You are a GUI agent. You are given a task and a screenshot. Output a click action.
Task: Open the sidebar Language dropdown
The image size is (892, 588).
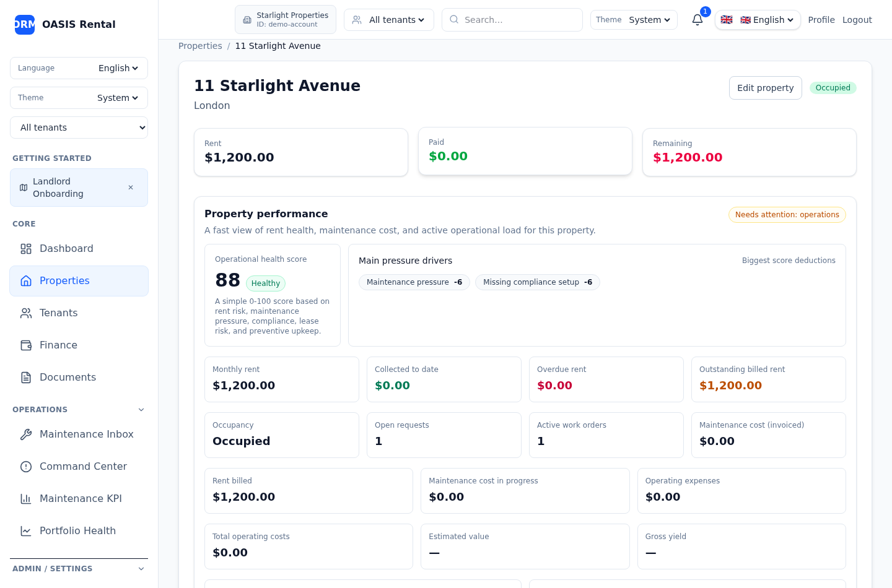pyautogui.click(x=118, y=68)
